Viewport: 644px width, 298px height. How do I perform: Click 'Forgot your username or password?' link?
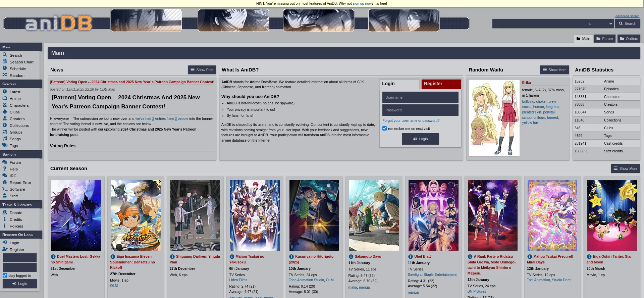(x=411, y=120)
